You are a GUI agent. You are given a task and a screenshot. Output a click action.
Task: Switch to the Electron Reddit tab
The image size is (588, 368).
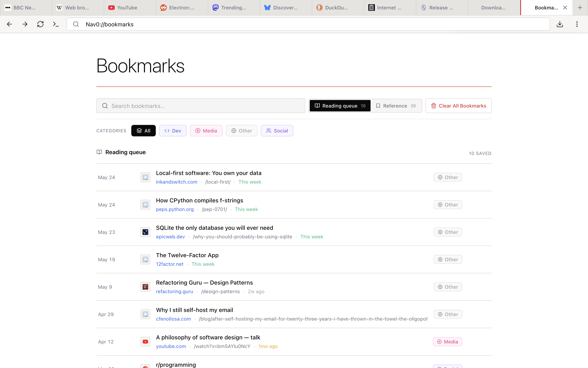coord(182,8)
